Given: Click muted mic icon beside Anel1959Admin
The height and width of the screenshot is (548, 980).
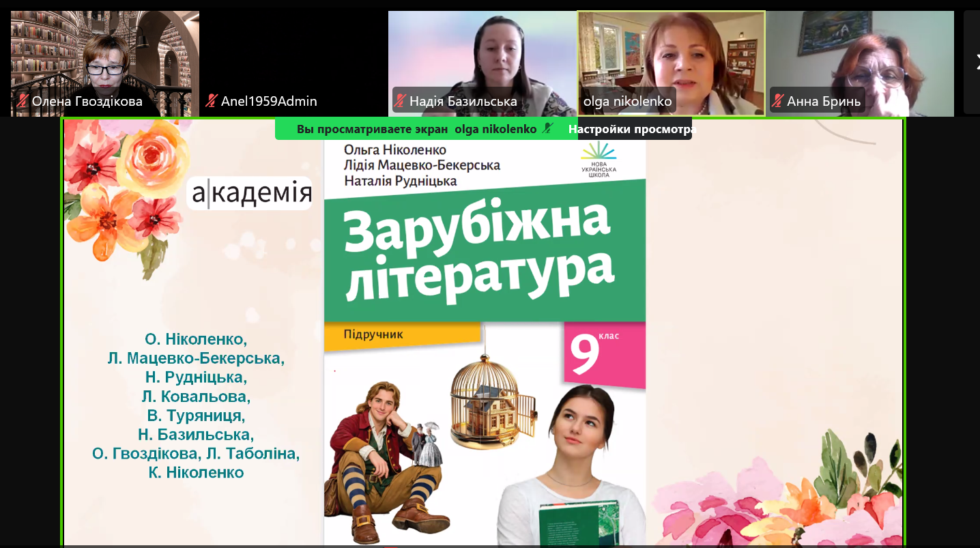Looking at the screenshot, I should [212, 102].
